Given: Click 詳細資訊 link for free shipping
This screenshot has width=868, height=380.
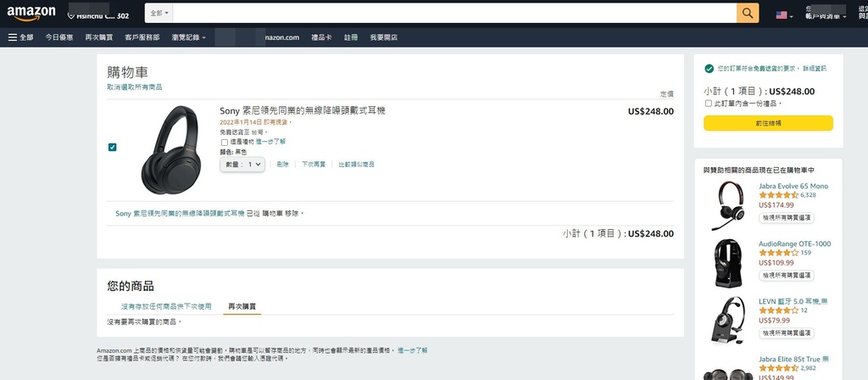Looking at the screenshot, I should coord(815,69).
